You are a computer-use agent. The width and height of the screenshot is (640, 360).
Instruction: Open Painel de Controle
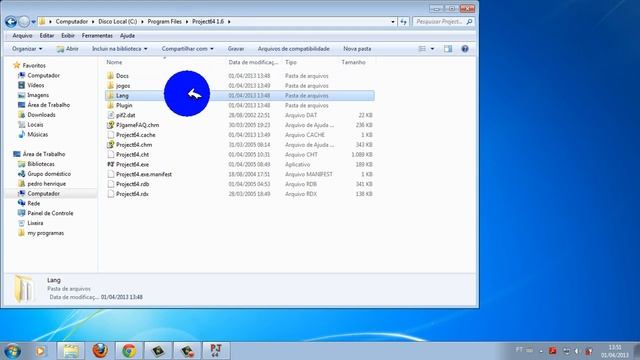(x=50, y=213)
